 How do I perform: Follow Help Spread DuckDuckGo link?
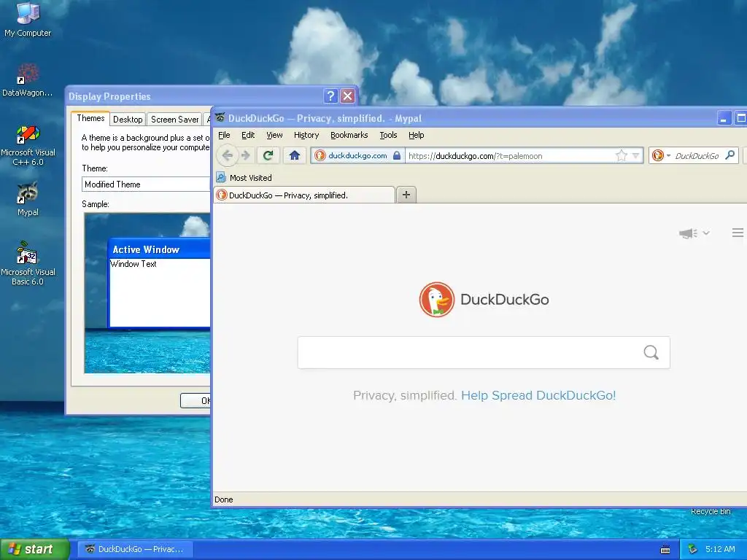[538, 395]
